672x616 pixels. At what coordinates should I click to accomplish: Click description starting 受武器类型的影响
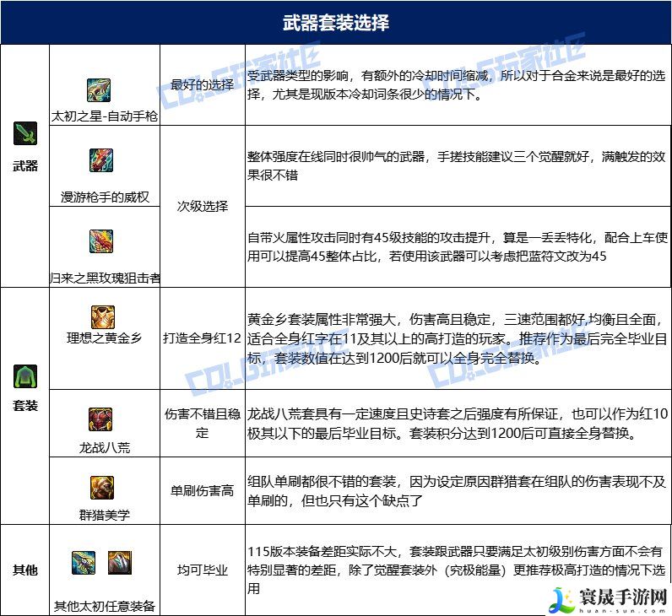(x=457, y=85)
